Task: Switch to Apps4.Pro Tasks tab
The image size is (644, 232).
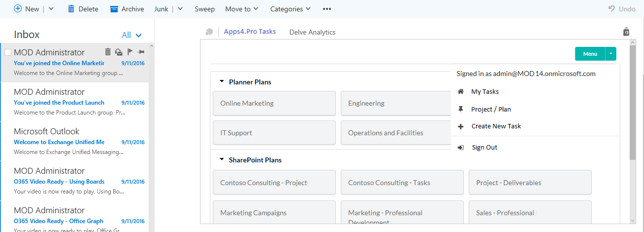Action: pyautogui.click(x=250, y=32)
